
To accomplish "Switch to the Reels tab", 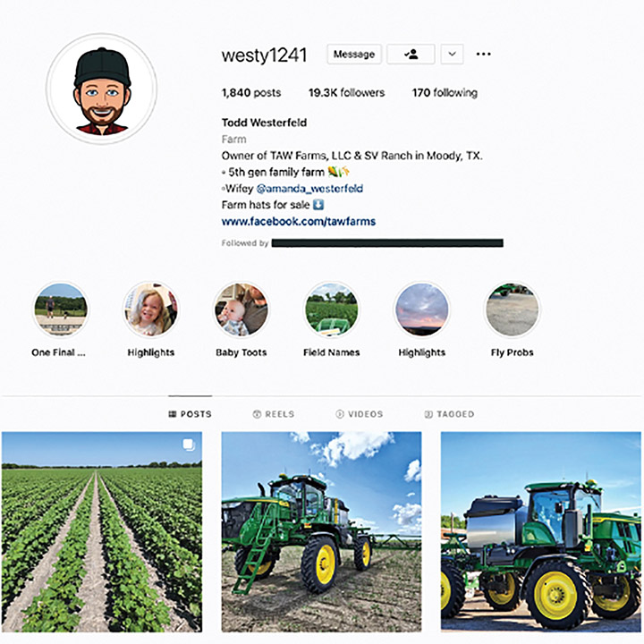I will [x=274, y=414].
